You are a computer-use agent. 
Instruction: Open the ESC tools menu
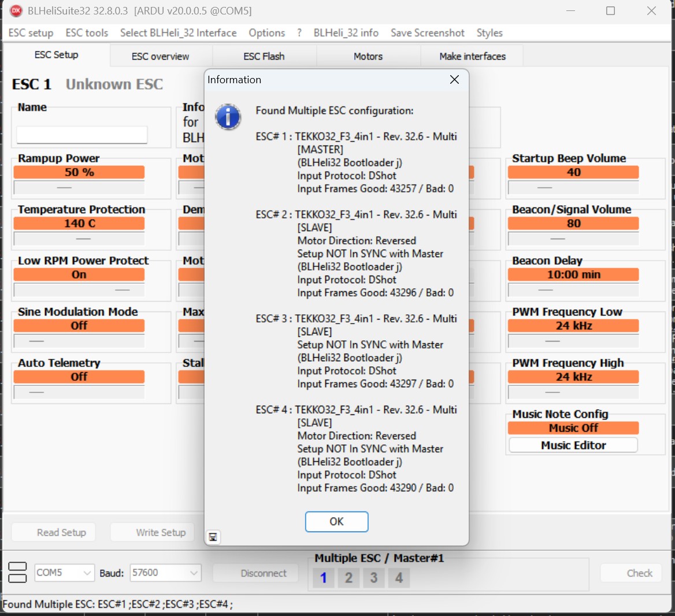tap(87, 33)
